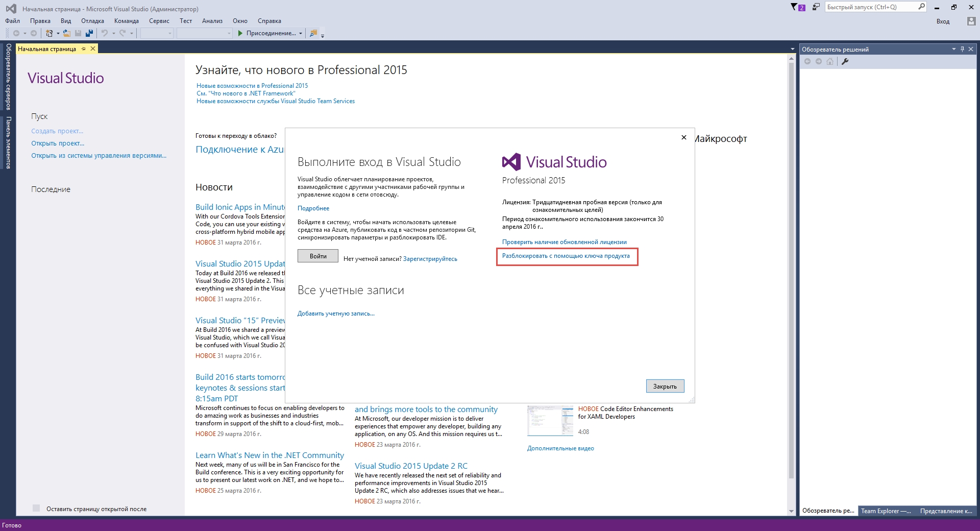Expand the Navigate Backward dropdown arrow
This screenshot has height=531, width=980.
(x=24, y=33)
